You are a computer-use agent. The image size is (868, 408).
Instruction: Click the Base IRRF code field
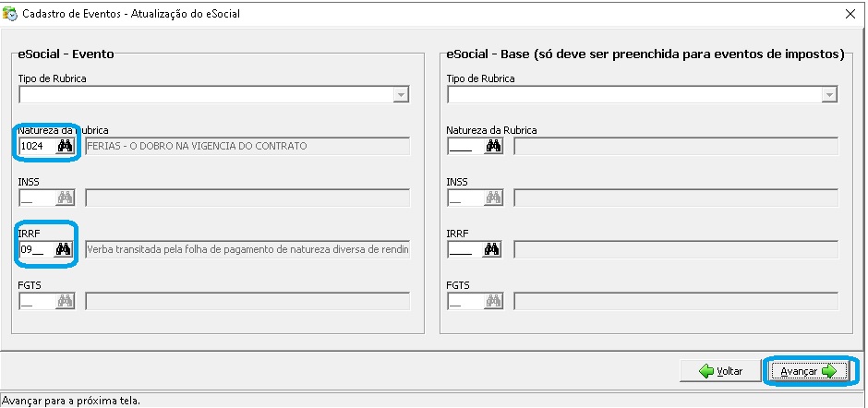tap(464, 249)
